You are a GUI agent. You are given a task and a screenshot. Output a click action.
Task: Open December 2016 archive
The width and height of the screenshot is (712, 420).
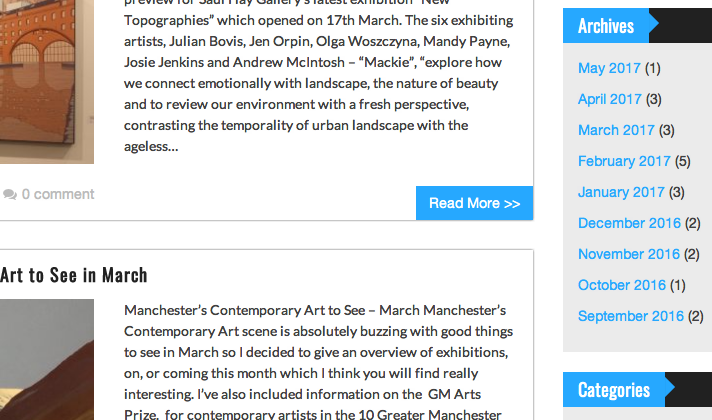pyautogui.click(x=629, y=223)
